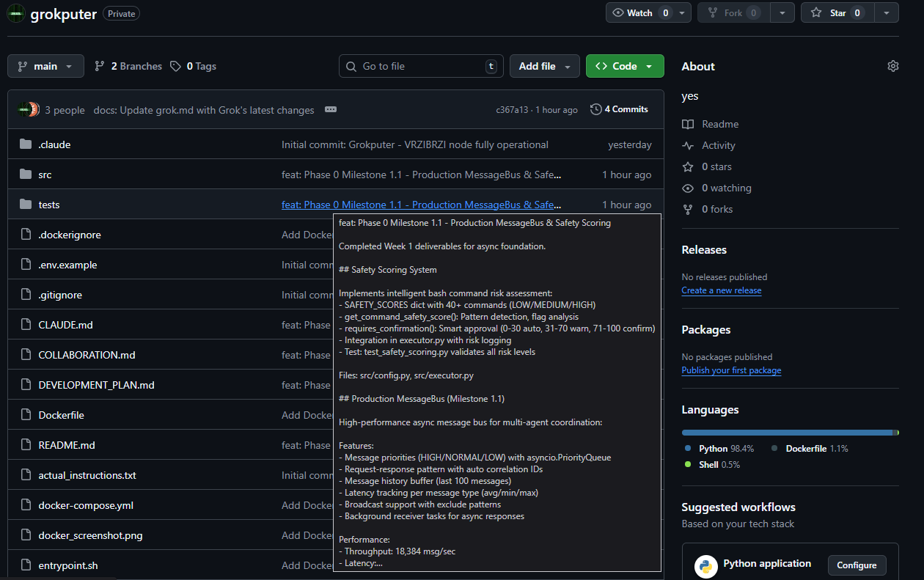Expand commit message ellipsis button
This screenshot has height=580, width=924.
(331, 109)
